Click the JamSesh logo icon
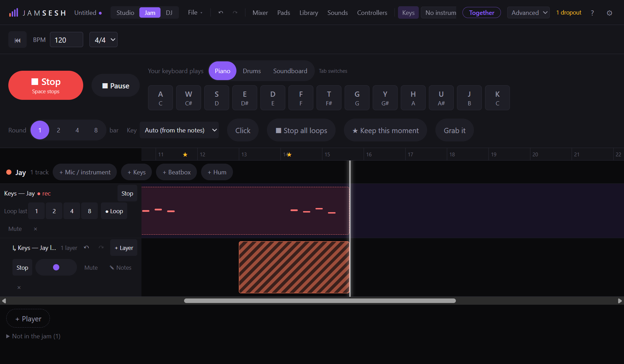624x364 pixels. pos(14,13)
